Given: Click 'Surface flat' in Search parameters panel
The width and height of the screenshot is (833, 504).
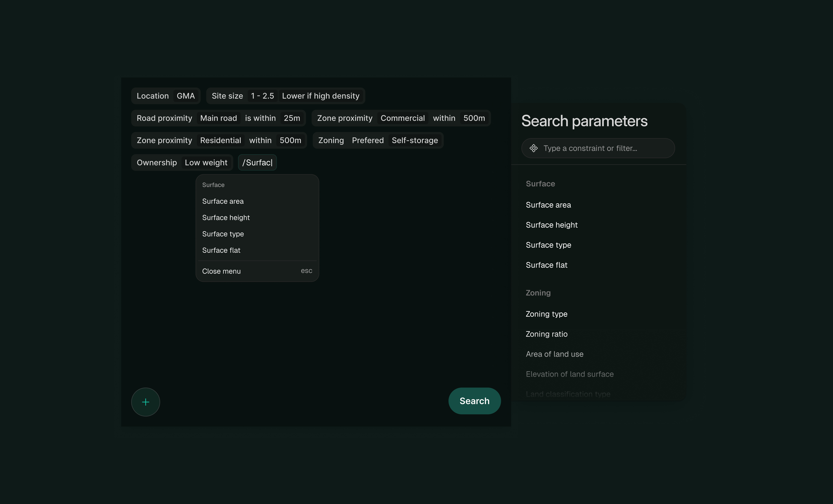Looking at the screenshot, I should pos(546,265).
